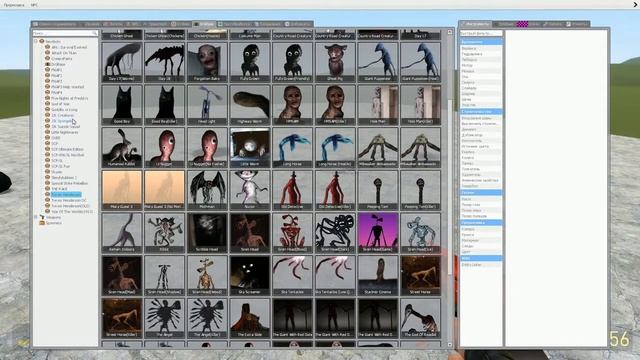
Task: Select the Little Worm spawn icon
Action: point(250,147)
